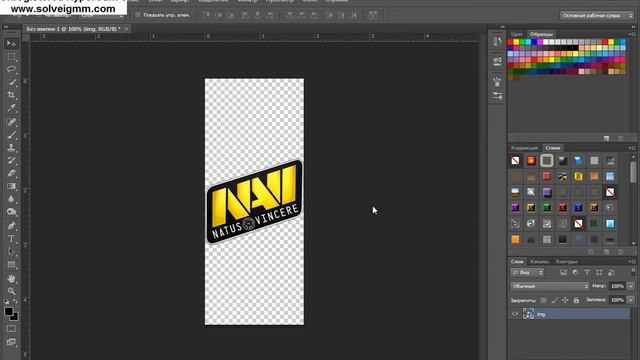This screenshot has height=360, width=640.
Task: Swap foreground and background colors
Action: pos(16,302)
